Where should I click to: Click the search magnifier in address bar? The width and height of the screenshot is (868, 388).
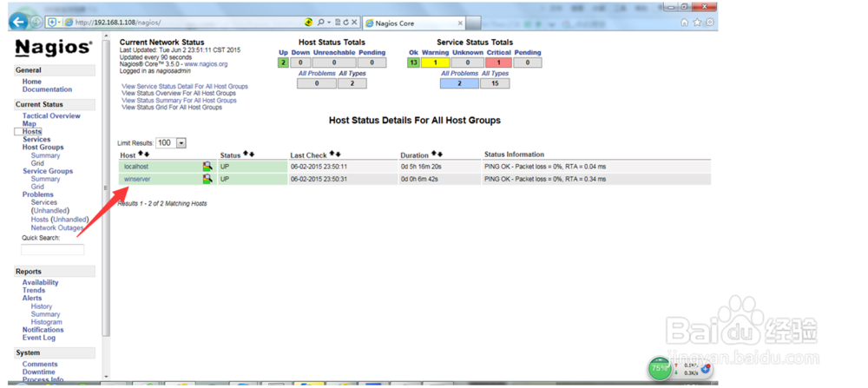coord(320,23)
